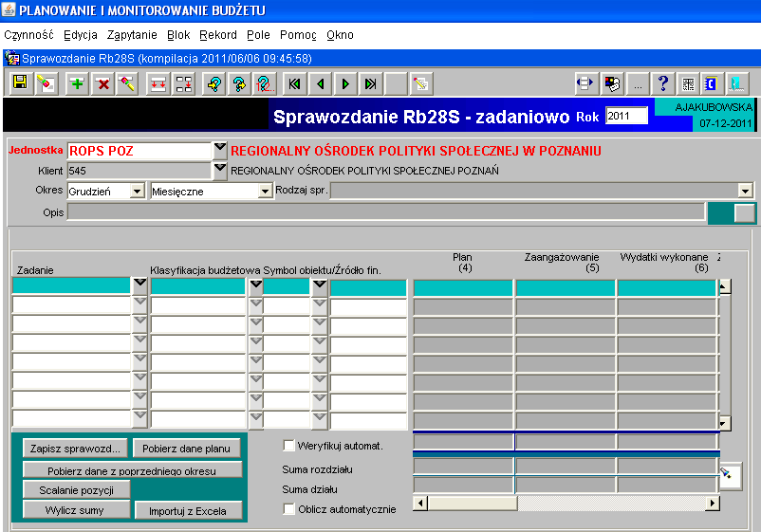Open the Edycja menu
This screenshot has height=532, width=761.
(81, 35)
